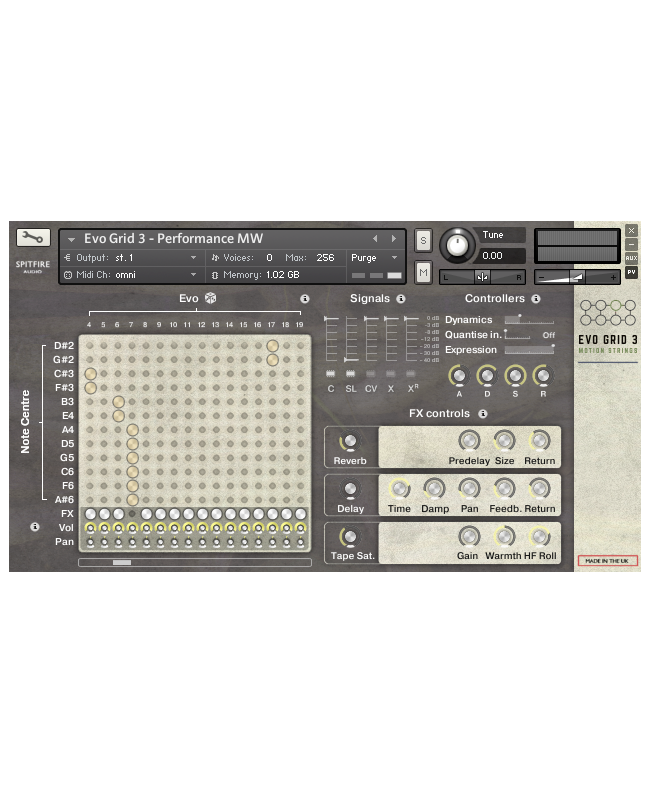Adjust the Dynamics slider
This screenshot has width=650, height=794.
click(529, 320)
